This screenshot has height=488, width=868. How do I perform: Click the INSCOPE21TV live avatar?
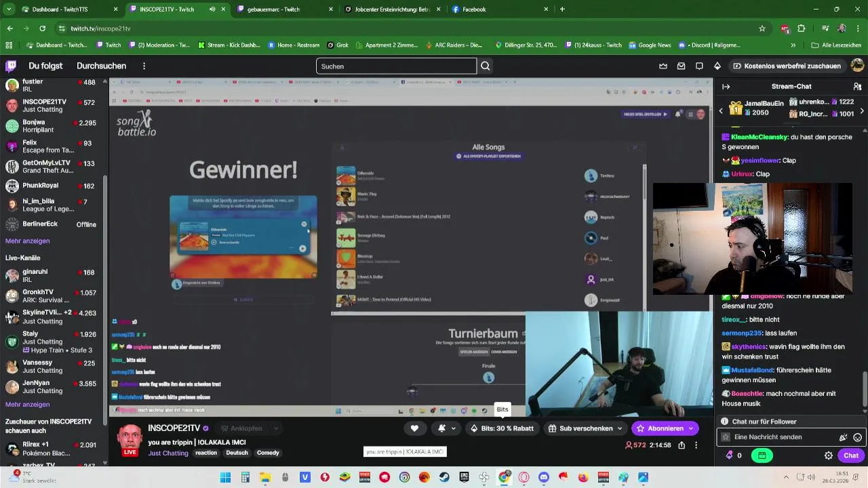click(130, 439)
